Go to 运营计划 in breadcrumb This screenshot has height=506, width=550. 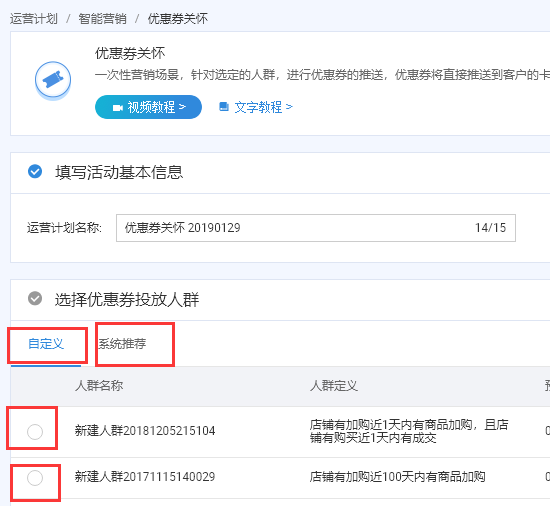tap(34, 19)
